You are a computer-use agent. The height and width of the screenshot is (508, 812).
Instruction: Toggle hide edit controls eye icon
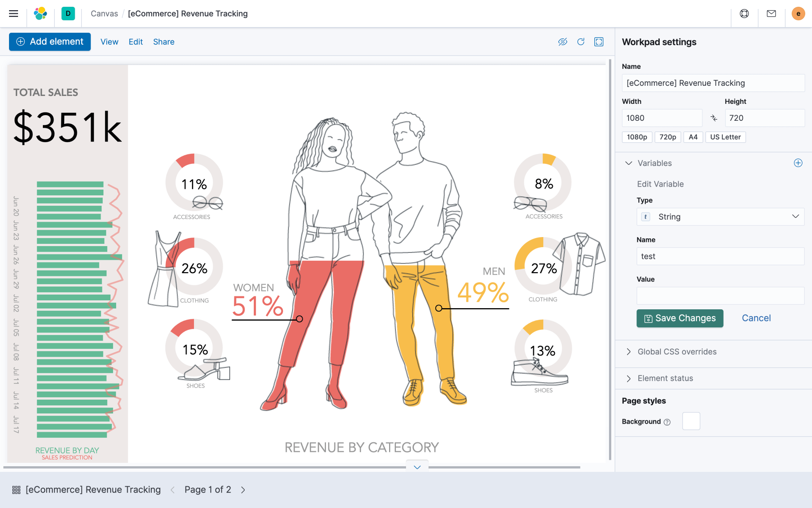coord(562,42)
